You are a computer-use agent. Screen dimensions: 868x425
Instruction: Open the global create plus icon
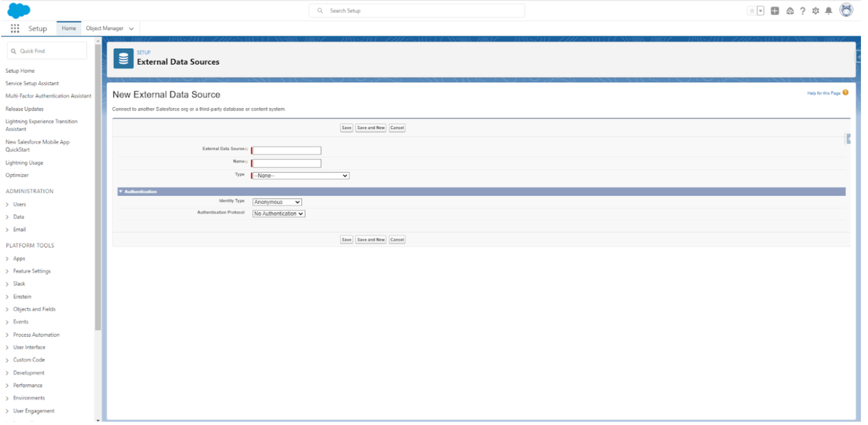[x=774, y=10]
